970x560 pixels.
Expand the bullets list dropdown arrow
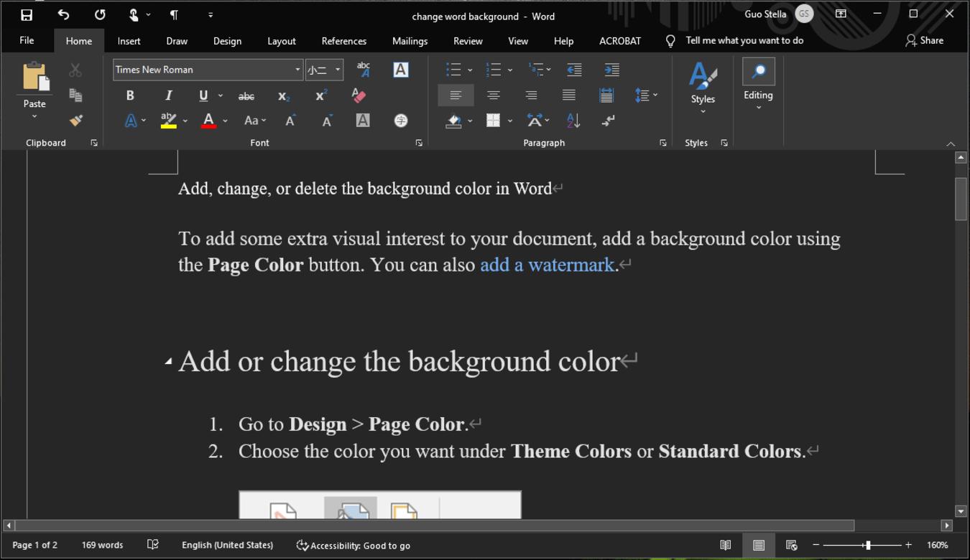click(x=470, y=70)
